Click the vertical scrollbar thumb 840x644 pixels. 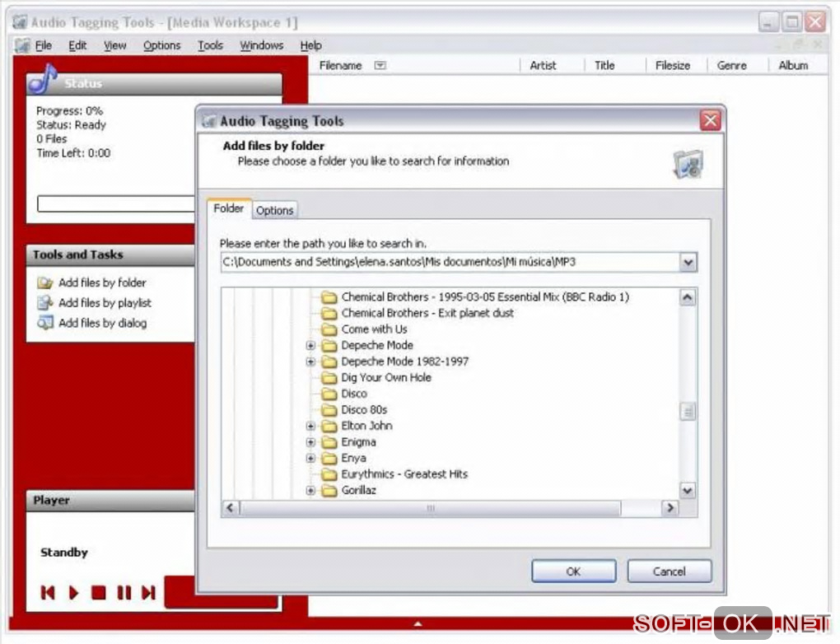coord(688,412)
